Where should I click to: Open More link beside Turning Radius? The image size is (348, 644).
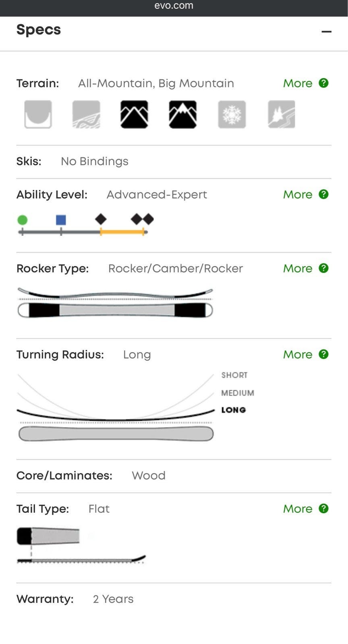[x=298, y=355]
